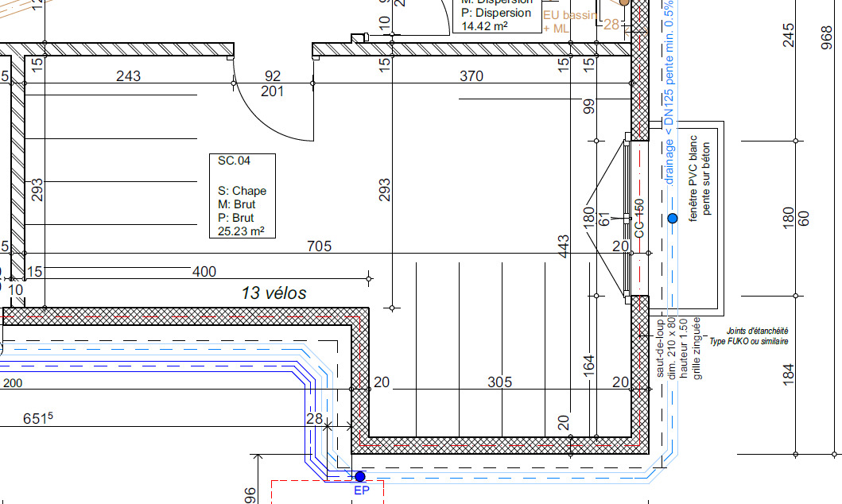This screenshot has width=842, height=504.
Task: Select the '13 vélos' annotation
Action: [274, 293]
